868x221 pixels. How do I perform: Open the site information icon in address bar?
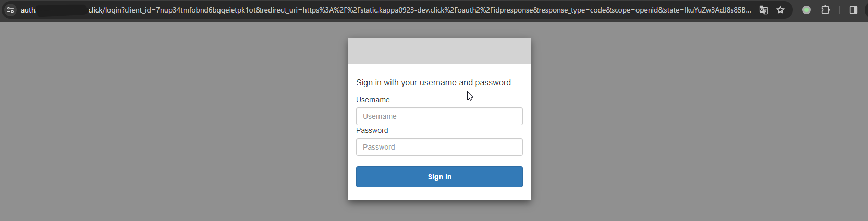coord(10,10)
